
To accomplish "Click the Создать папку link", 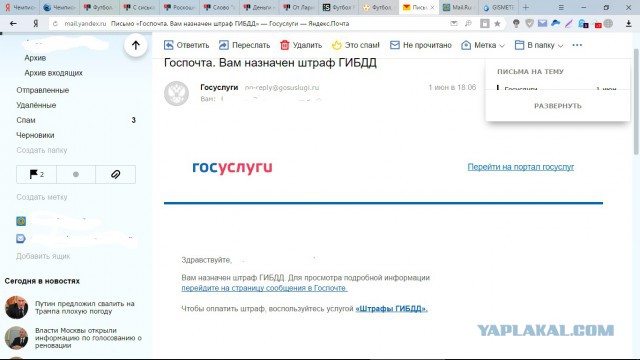I will click(x=42, y=150).
